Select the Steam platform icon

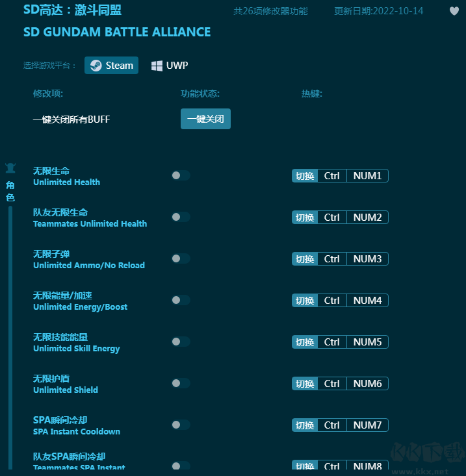(96, 66)
